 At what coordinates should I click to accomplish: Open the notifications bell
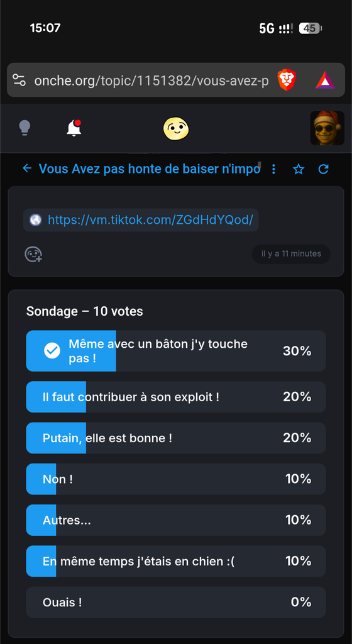coord(74,128)
